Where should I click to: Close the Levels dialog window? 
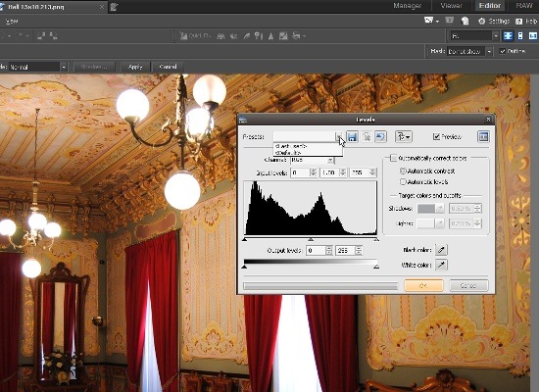point(488,120)
